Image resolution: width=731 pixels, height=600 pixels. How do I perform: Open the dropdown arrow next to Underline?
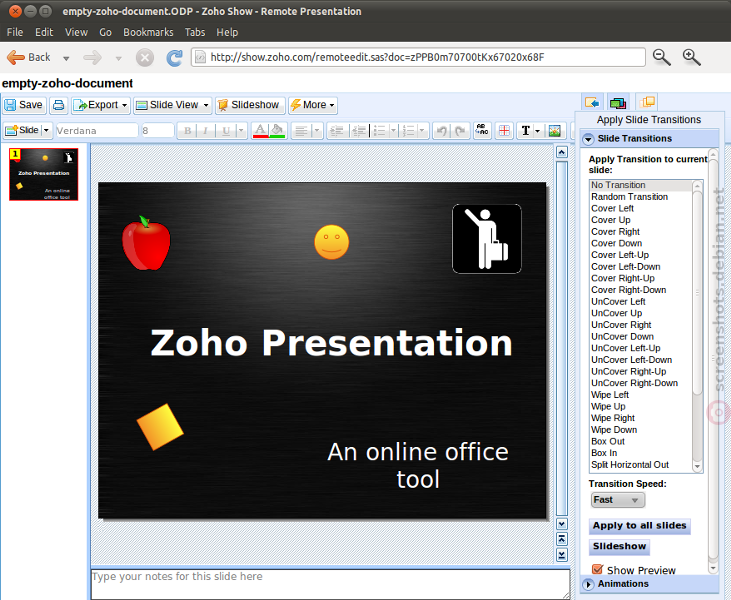tap(241, 131)
